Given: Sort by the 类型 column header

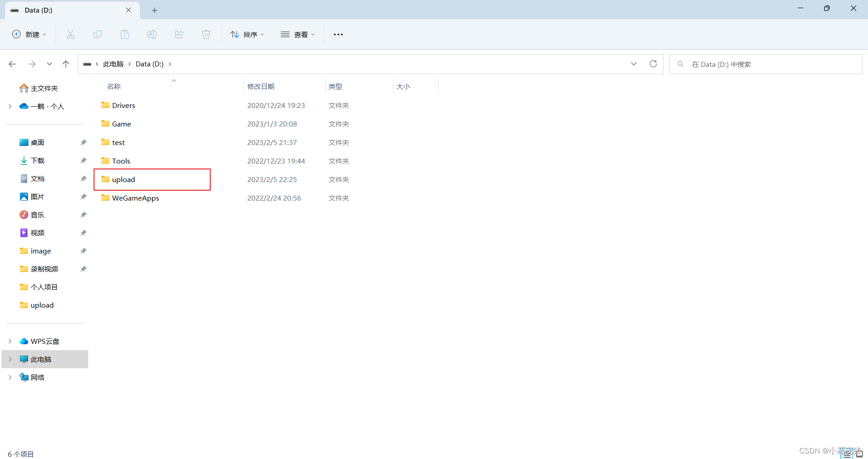Looking at the screenshot, I should click(x=335, y=86).
